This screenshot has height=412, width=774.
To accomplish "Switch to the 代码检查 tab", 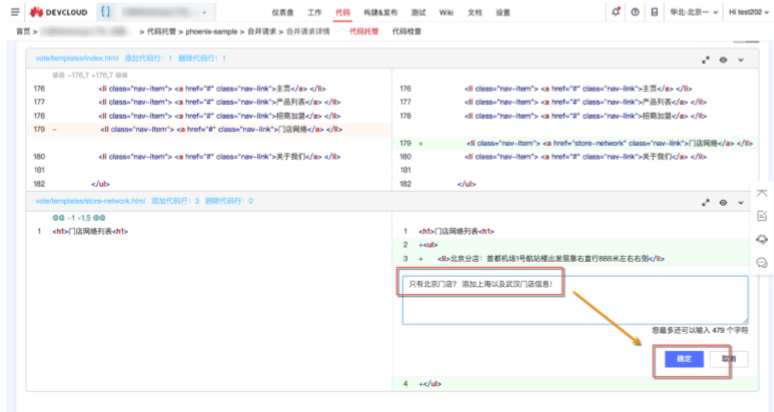I will (407, 31).
